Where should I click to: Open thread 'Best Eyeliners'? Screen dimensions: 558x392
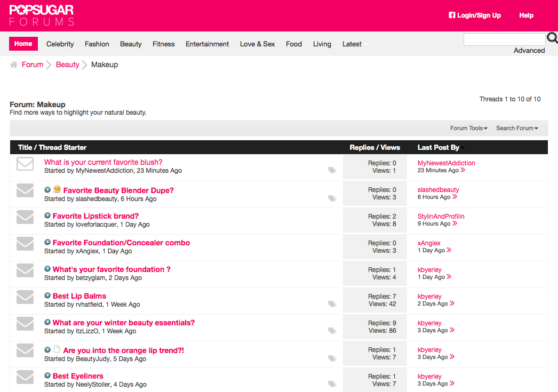(x=78, y=376)
